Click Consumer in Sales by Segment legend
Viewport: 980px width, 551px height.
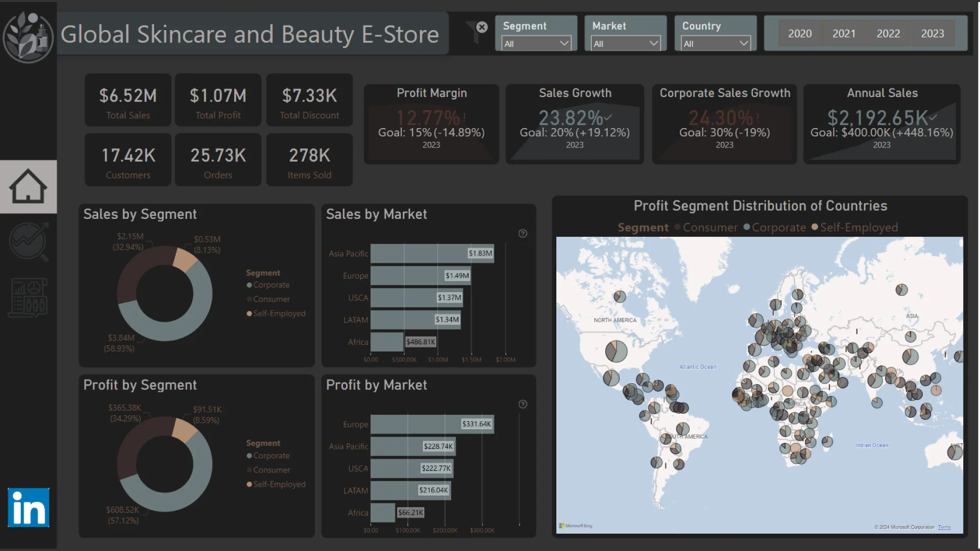click(268, 299)
